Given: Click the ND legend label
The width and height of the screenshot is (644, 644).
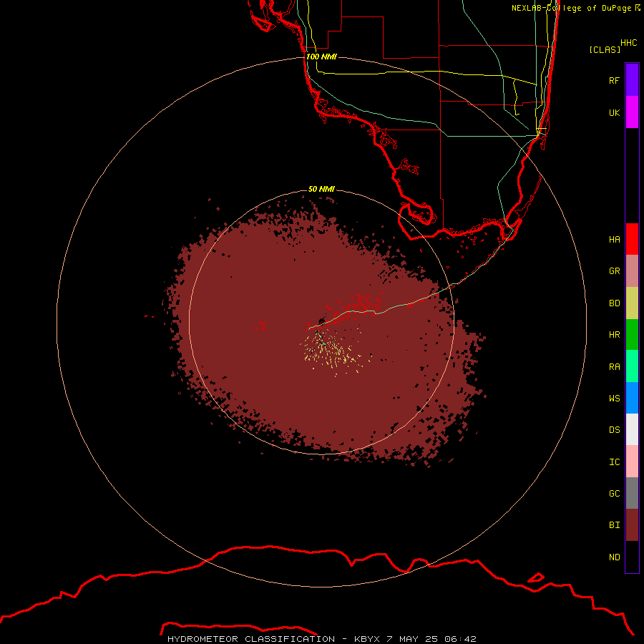Looking at the screenshot, I should click(614, 557).
